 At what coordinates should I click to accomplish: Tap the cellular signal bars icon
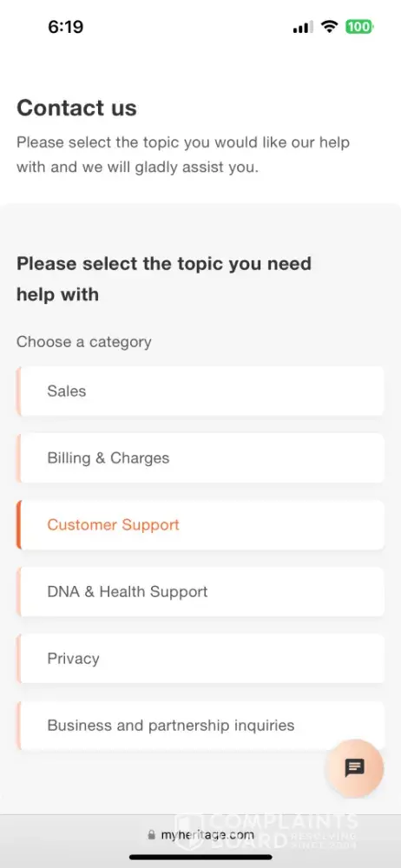[x=303, y=27]
